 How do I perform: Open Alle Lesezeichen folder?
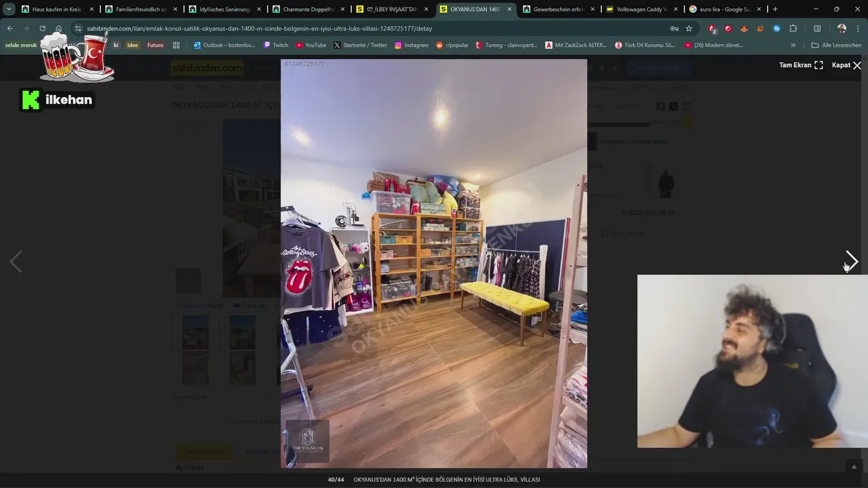tap(836, 45)
